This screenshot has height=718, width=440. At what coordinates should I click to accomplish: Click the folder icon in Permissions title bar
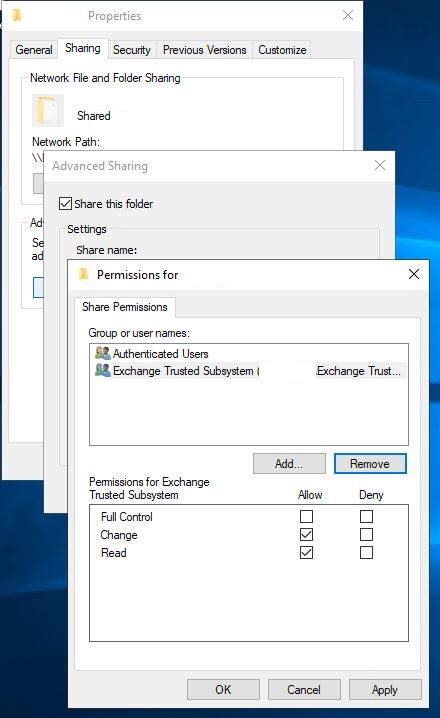pyautogui.click(x=83, y=274)
